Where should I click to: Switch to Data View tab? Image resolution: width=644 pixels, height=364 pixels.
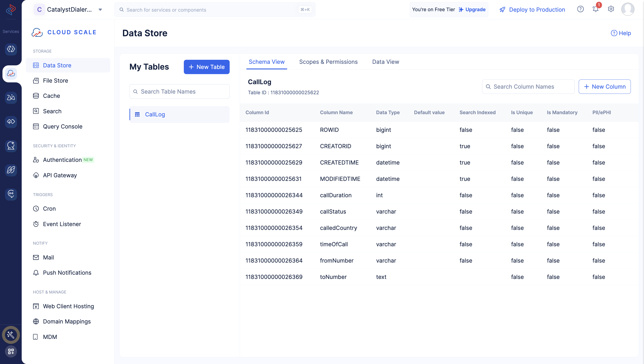pyautogui.click(x=385, y=62)
